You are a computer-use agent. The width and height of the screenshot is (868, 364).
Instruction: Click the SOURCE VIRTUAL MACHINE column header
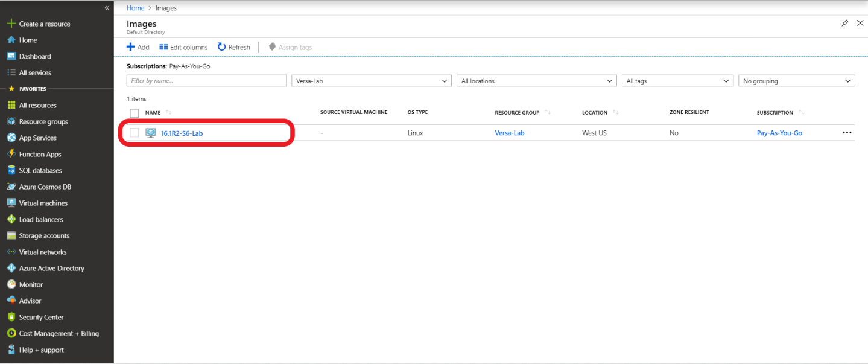point(353,113)
